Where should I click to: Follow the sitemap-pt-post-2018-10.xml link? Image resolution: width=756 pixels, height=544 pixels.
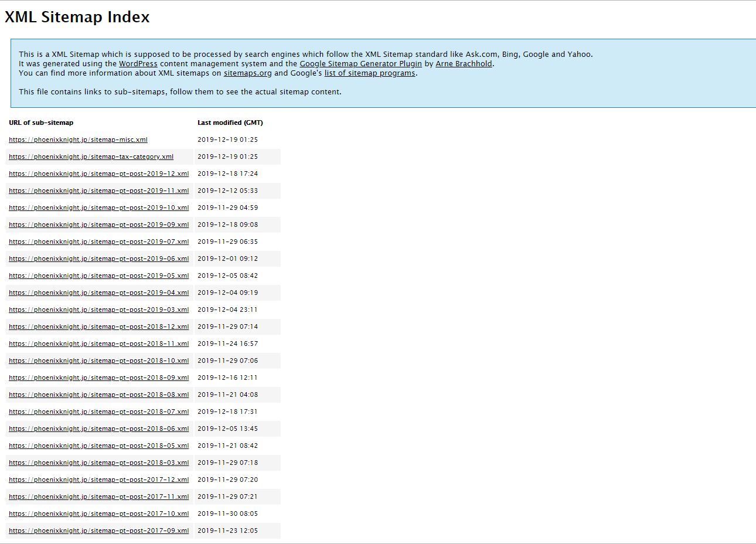tap(98, 361)
